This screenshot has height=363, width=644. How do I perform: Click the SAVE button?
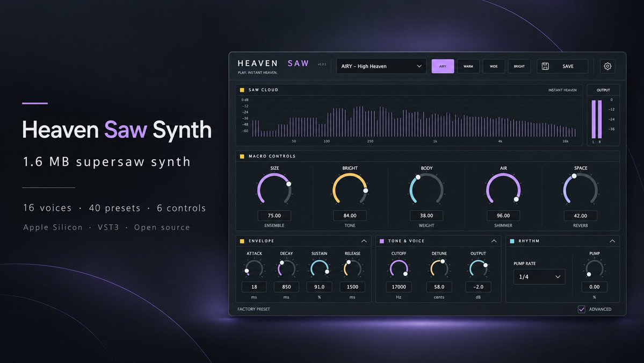point(562,66)
